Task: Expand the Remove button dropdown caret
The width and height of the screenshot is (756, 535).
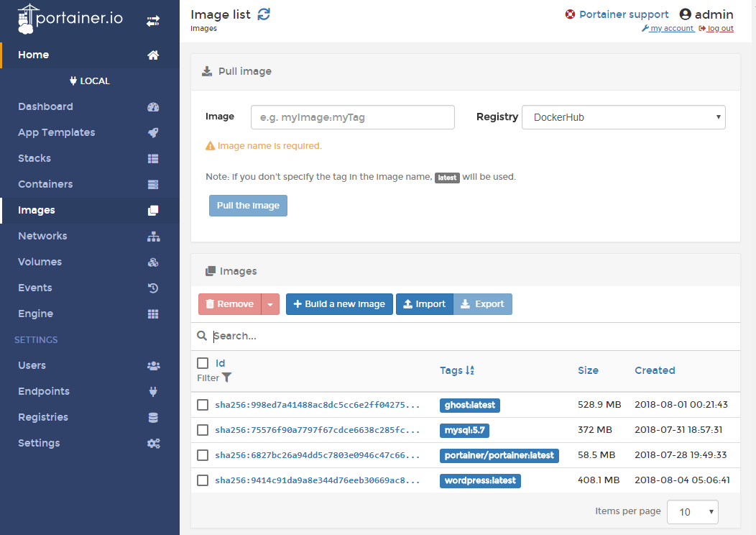Action: click(270, 304)
